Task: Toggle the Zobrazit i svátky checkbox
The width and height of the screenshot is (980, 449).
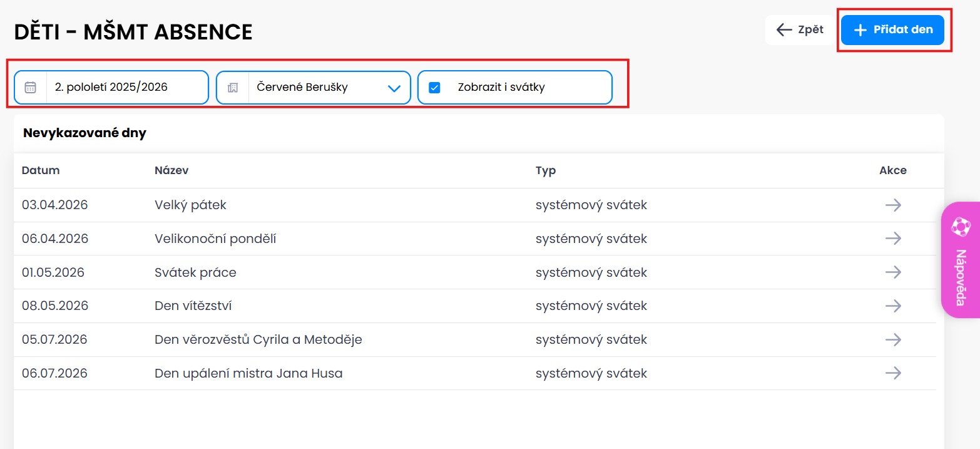Action: [x=434, y=87]
